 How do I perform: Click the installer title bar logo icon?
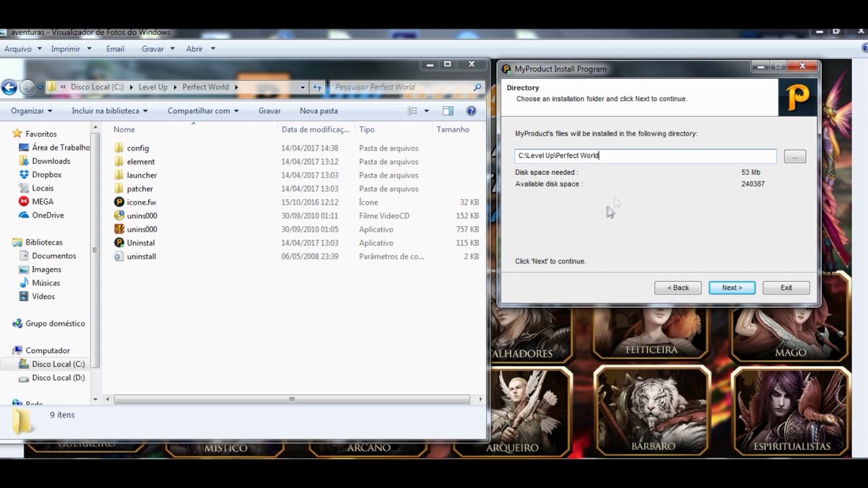[506, 68]
